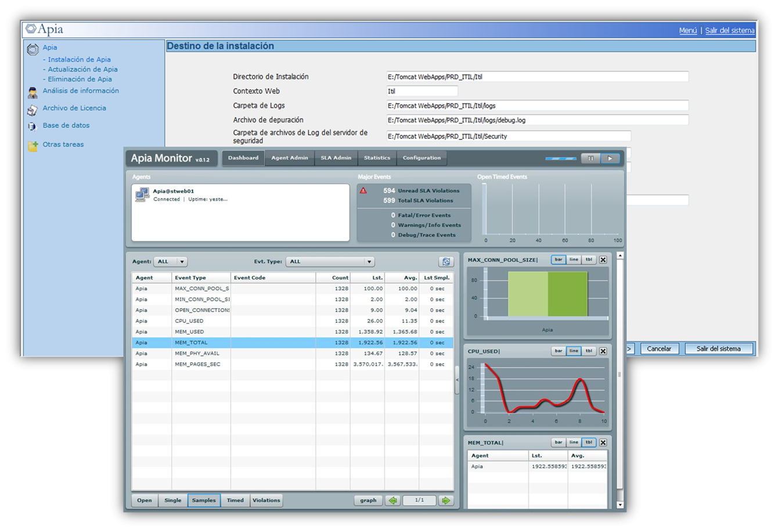Open the Dashboard tab
This screenshot has width=778, height=532.
[x=243, y=158]
